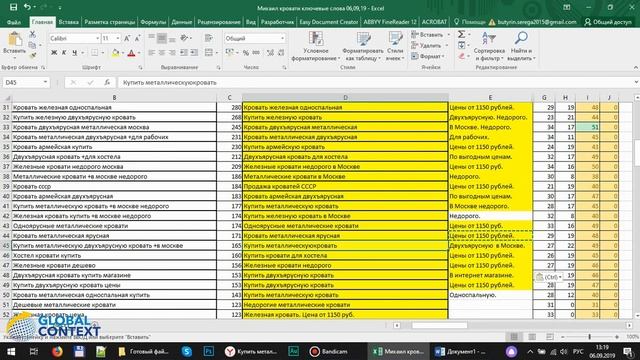Toggle Wrap Text
The height and width of the screenshot is (360, 640).
[209, 38]
